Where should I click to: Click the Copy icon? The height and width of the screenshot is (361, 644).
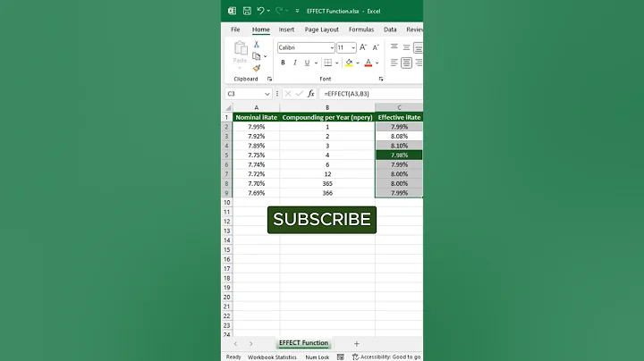pyautogui.click(x=257, y=56)
